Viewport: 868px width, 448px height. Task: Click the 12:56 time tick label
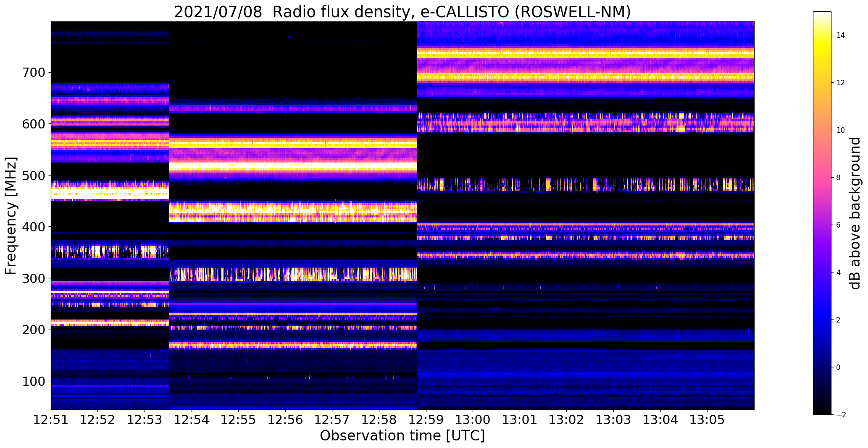285,420
